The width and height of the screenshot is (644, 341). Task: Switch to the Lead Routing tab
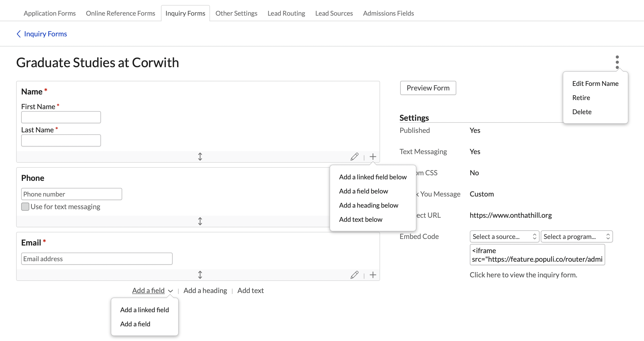pyautogui.click(x=286, y=13)
